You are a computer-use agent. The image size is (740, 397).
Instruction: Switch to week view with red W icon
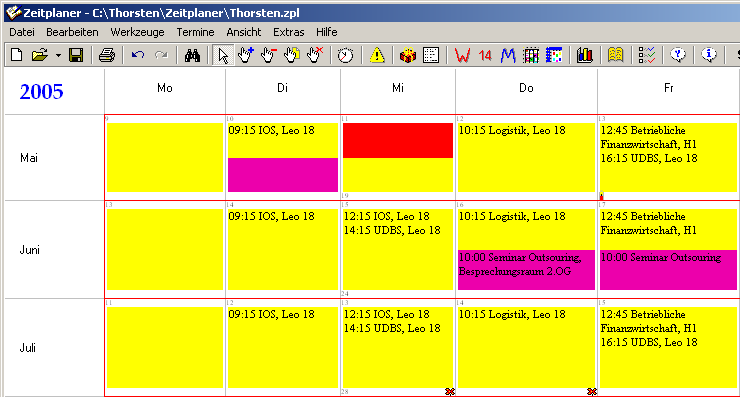coord(462,55)
